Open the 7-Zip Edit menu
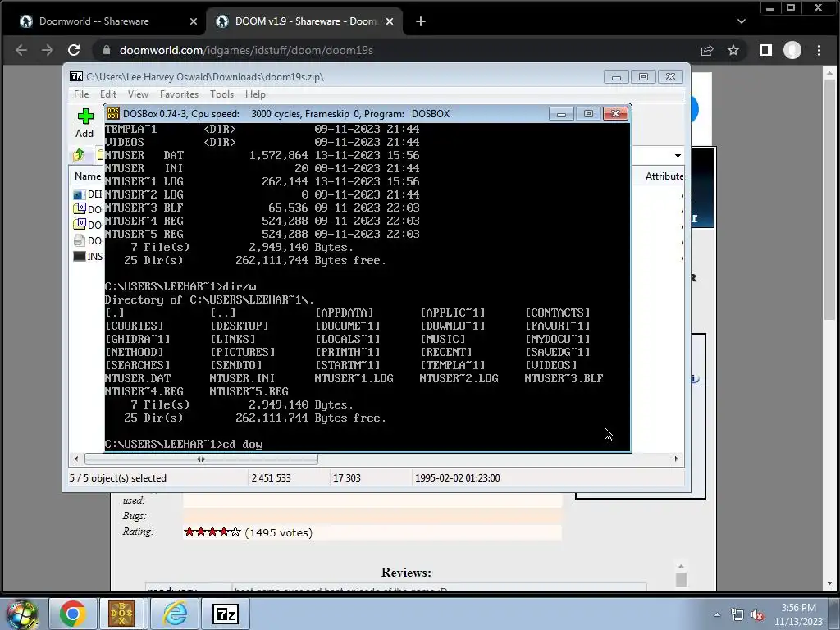840x630 pixels. (108, 94)
